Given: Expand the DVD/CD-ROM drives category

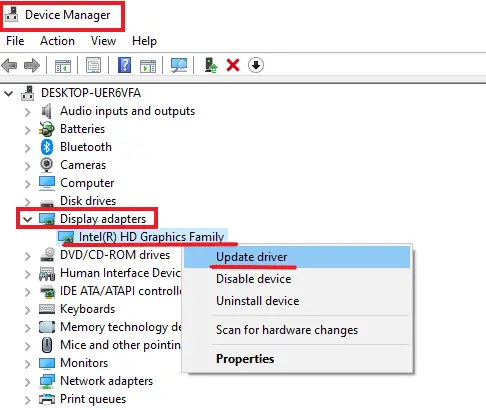Looking at the screenshot, I should [27, 256].
